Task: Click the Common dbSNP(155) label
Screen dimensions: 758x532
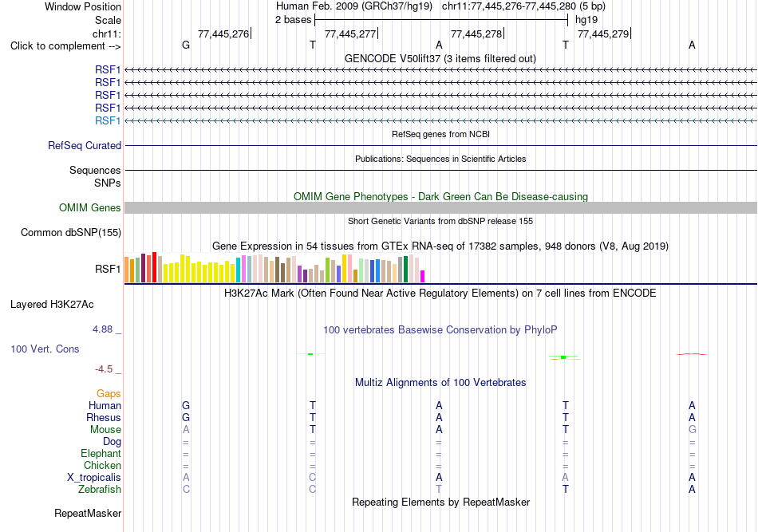Action: [71, 232]
